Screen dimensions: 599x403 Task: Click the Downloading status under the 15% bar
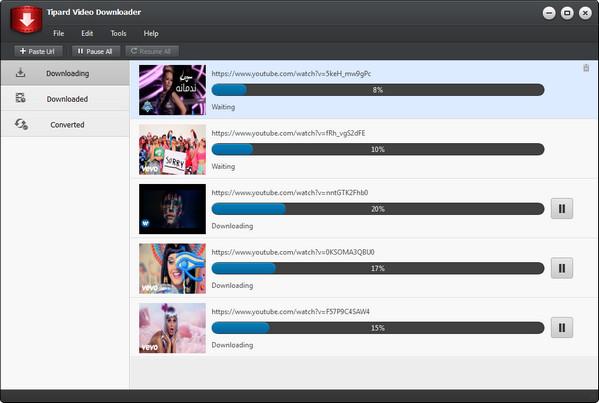tap(232, 345)
